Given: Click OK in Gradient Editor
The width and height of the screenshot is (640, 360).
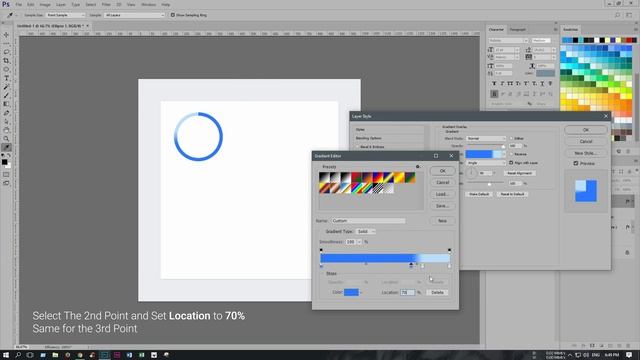Looking at the screenshot, I should point(442,171).
